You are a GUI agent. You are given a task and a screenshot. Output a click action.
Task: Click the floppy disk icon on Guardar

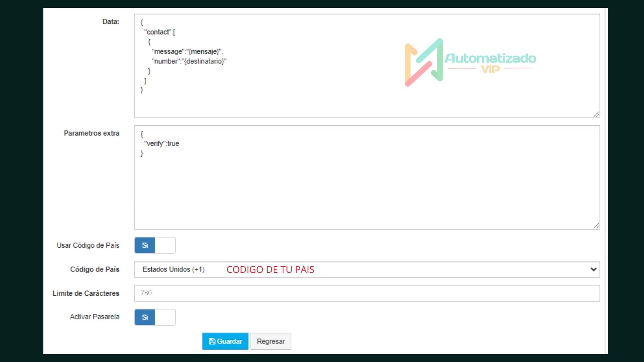(x=212, y=341)
